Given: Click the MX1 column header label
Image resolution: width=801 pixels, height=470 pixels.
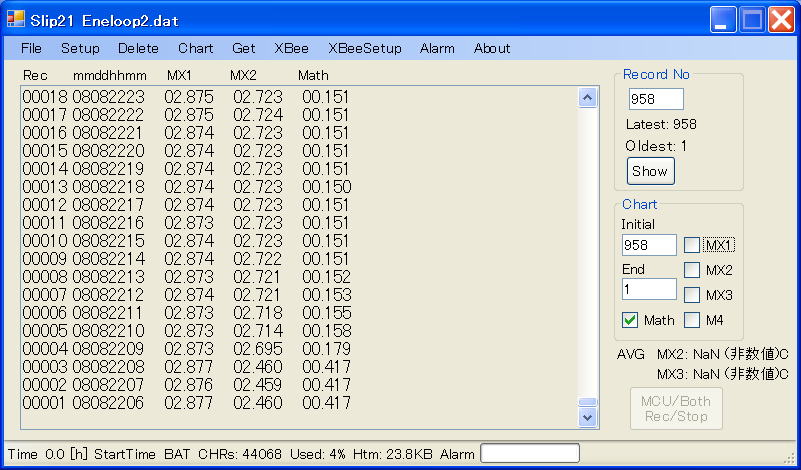Looking at the screenshot, I should [179, 76].
